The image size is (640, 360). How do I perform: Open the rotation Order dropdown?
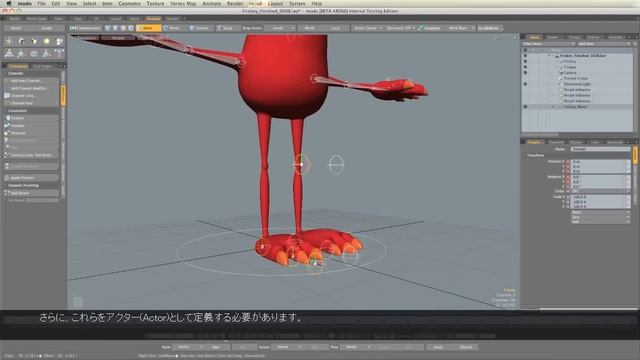600,191
